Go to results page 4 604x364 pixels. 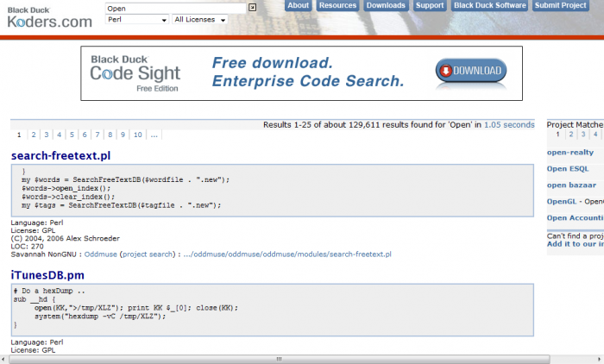tap(59, 135)
